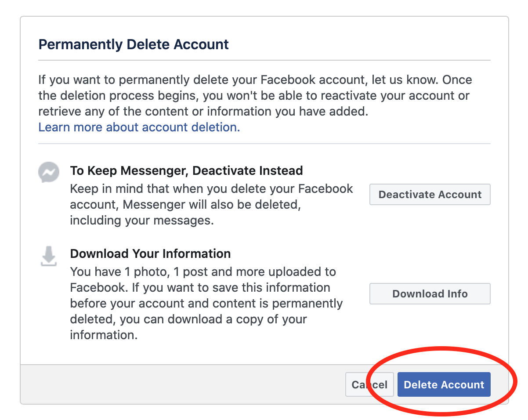Viewport: 528px width, 420px height.
Task: Click the "Keep in mind" sentence beside Messenger icon
Action: pyautogui.click(x=212, y=205)
